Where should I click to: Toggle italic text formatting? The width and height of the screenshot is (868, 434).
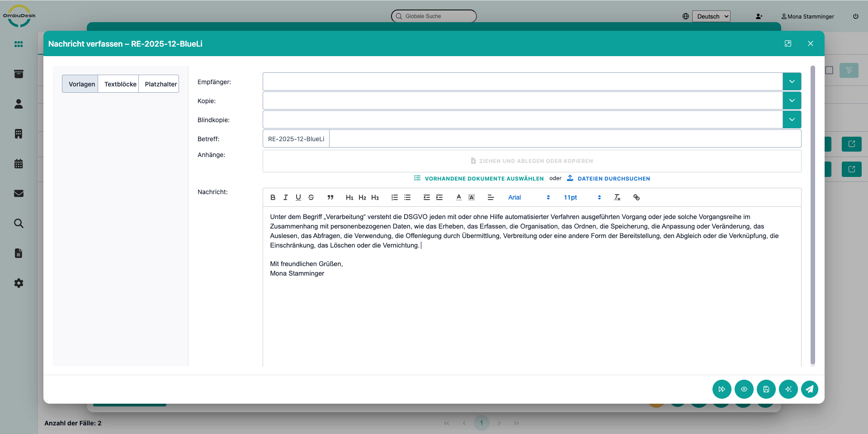coord(285,197)
